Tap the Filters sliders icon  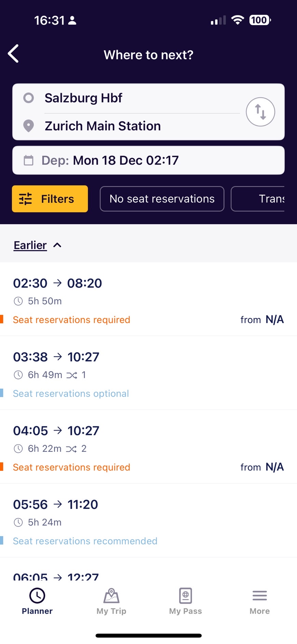click(26, 199)
